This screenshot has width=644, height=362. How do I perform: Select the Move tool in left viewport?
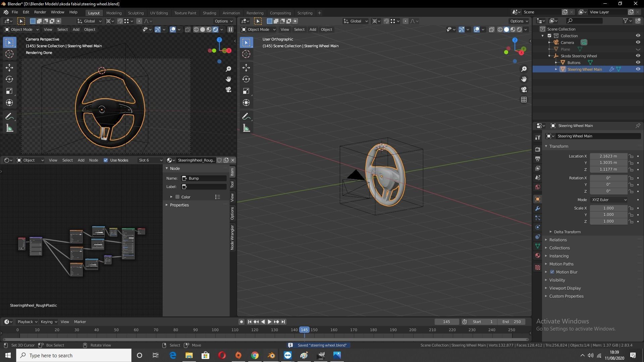coord(9,68)
